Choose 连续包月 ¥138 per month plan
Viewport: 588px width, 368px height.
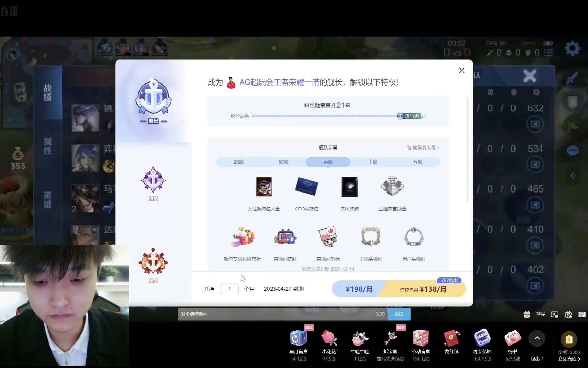pyautogui.click(x=424, y=289)
